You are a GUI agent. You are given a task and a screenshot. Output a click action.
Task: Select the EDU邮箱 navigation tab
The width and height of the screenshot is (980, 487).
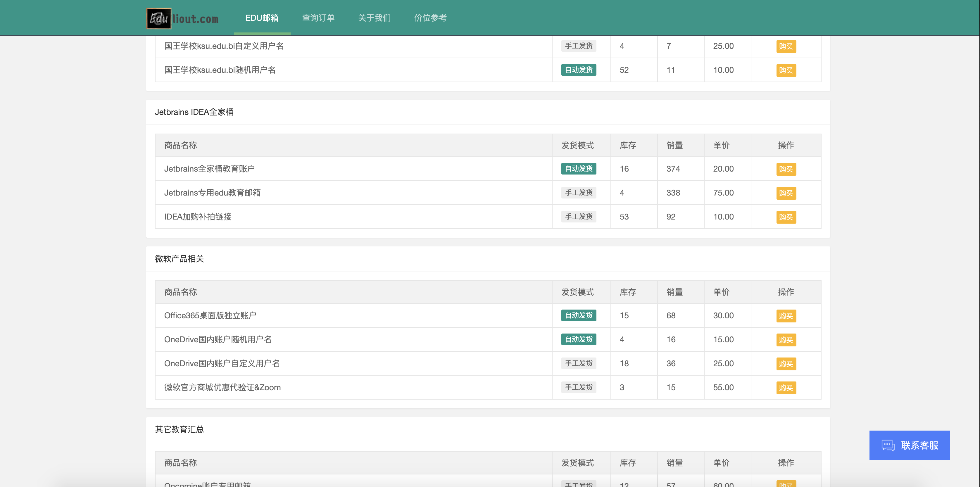click(x=262, y=18)
